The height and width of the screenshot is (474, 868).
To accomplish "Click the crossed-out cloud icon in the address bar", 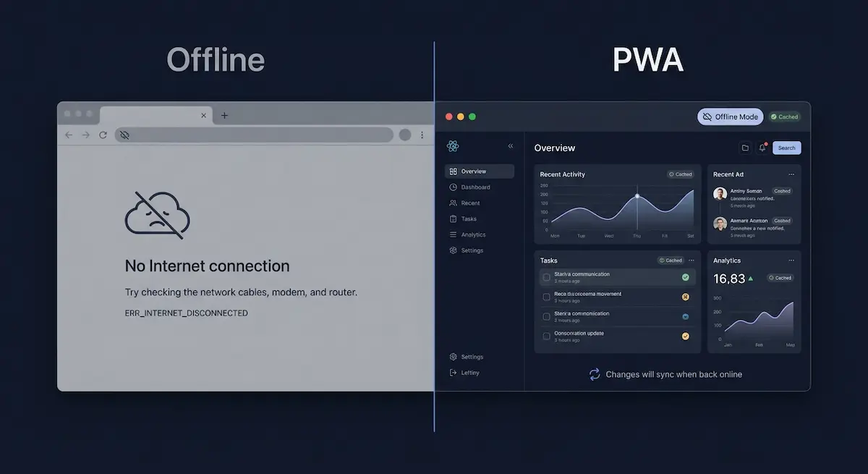I will [124, 135].
